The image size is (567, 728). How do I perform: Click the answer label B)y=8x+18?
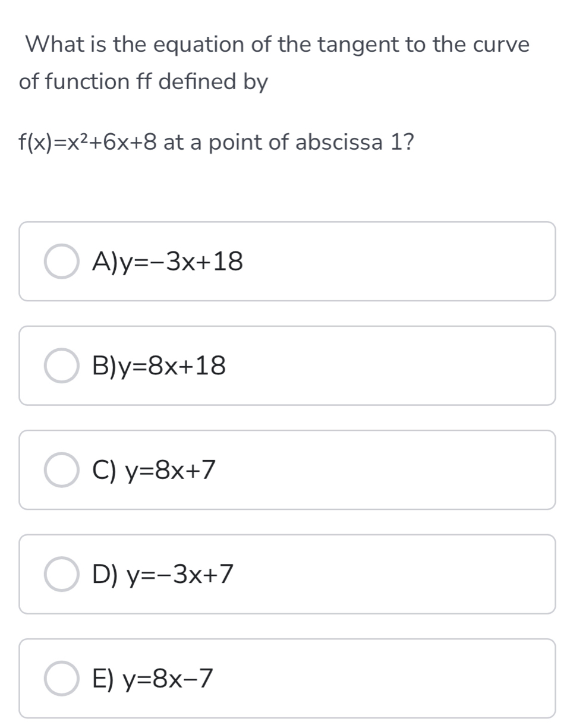159,365
